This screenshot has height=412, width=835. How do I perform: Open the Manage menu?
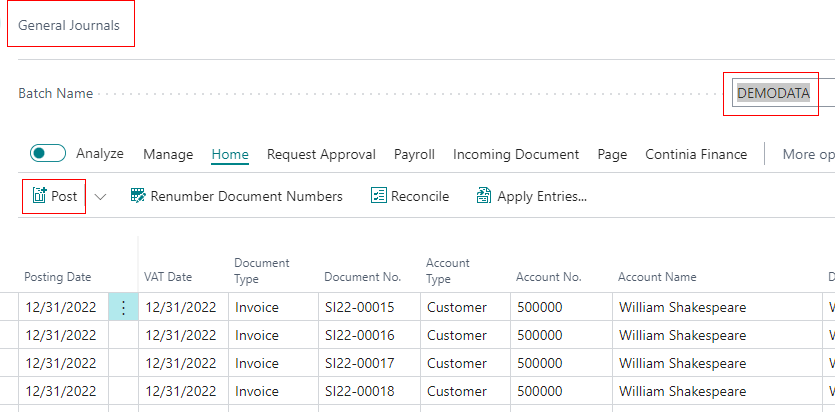[x=168, y=154]
